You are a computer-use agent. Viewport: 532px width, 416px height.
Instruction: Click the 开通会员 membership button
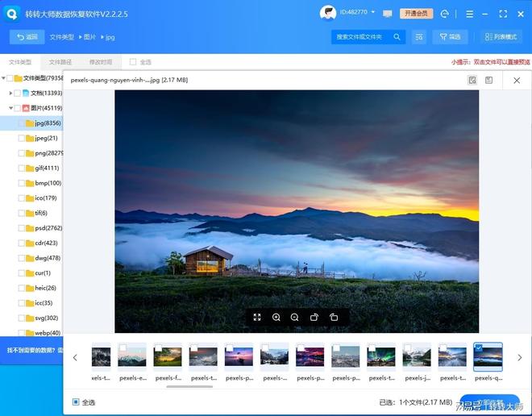[x=416, y=14]
